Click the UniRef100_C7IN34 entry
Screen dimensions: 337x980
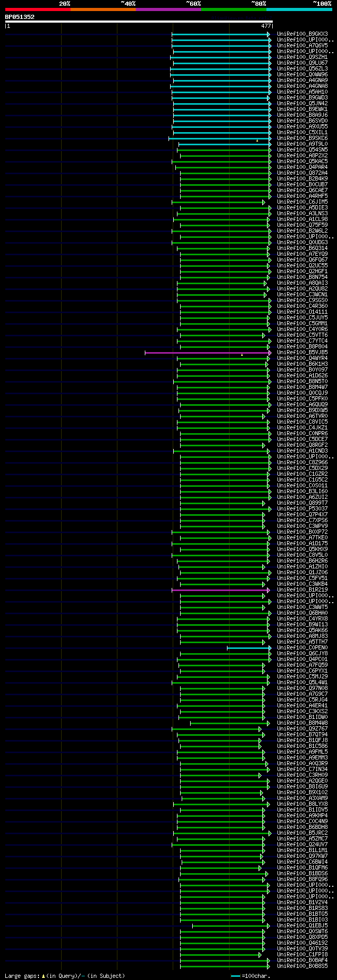302,769
